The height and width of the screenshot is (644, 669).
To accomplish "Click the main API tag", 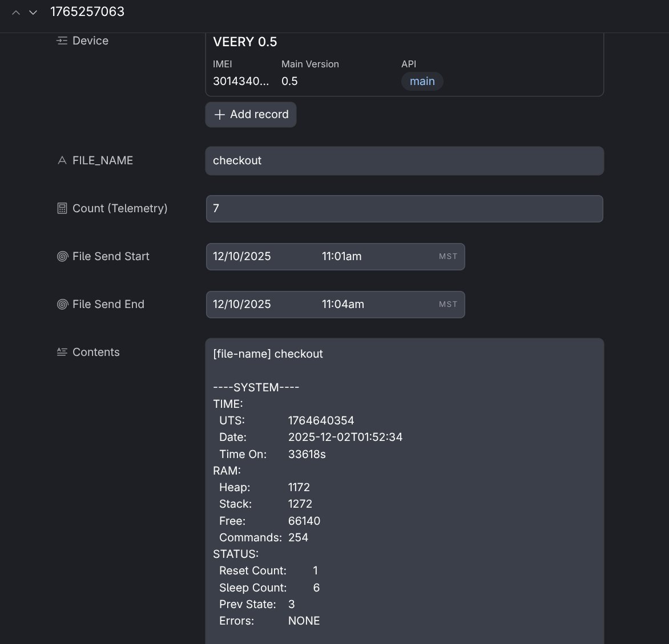I will (422, 81).
